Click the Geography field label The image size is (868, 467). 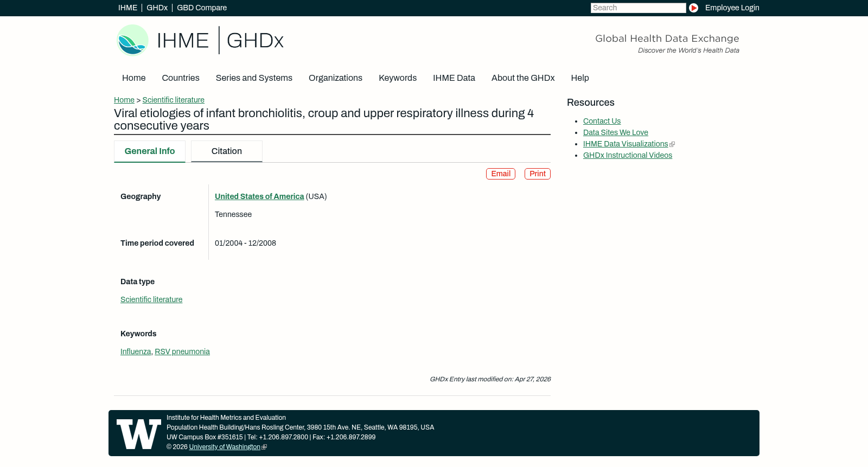point(141,197)
